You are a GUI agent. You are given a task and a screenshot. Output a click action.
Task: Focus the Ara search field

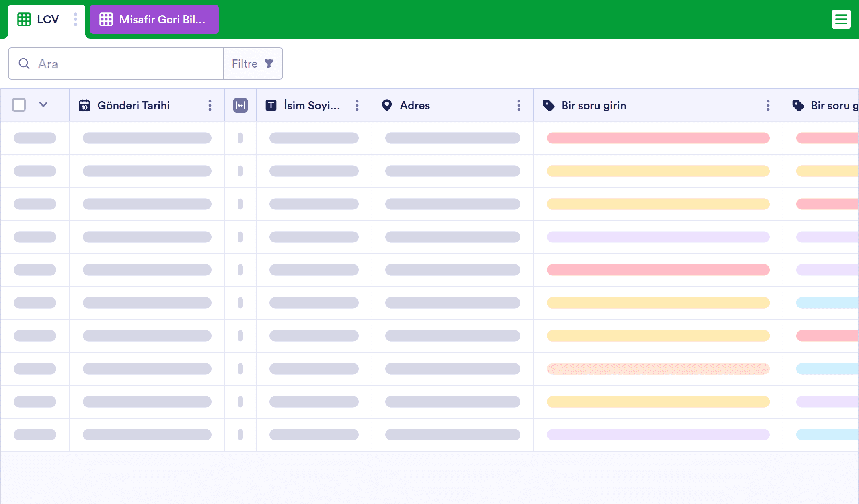tap(116, 64)
